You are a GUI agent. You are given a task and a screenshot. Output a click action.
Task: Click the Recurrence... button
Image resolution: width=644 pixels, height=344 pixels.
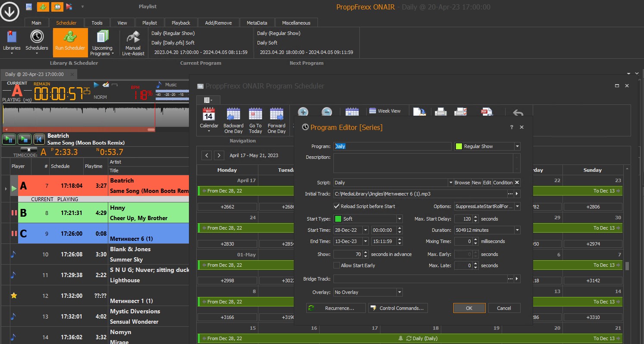click(336, 308)
